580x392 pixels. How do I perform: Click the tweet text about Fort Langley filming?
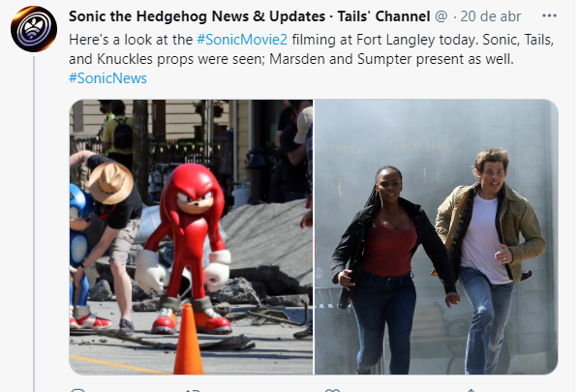[x=311, y=49]
